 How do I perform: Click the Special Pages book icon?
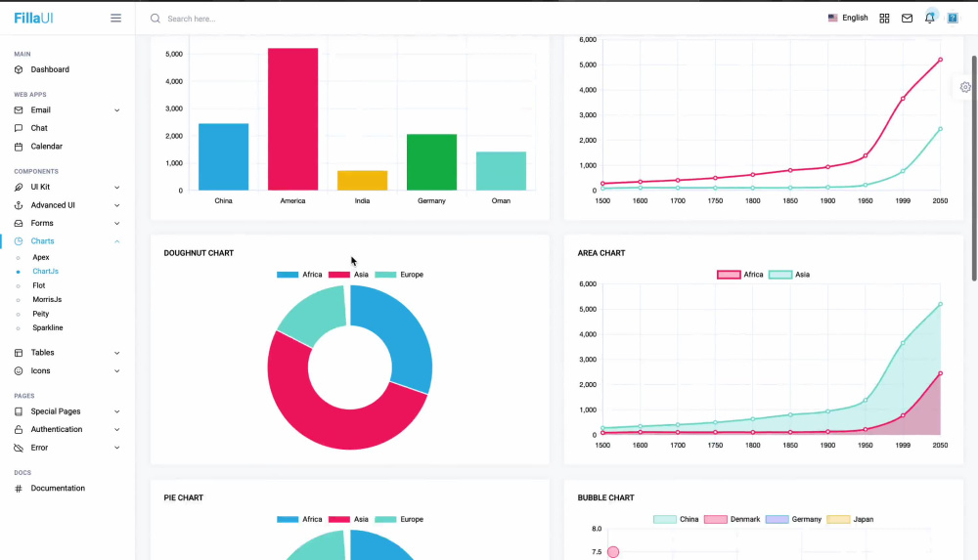point(18,411)
